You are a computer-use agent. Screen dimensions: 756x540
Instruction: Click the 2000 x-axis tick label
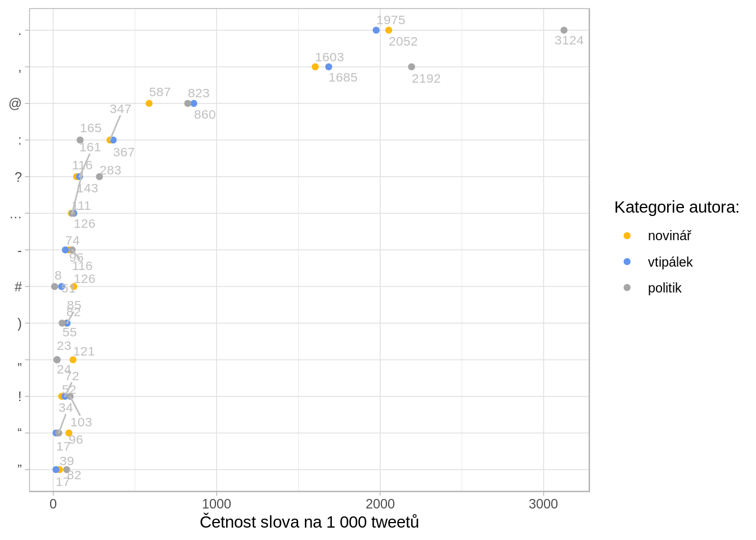380,504
